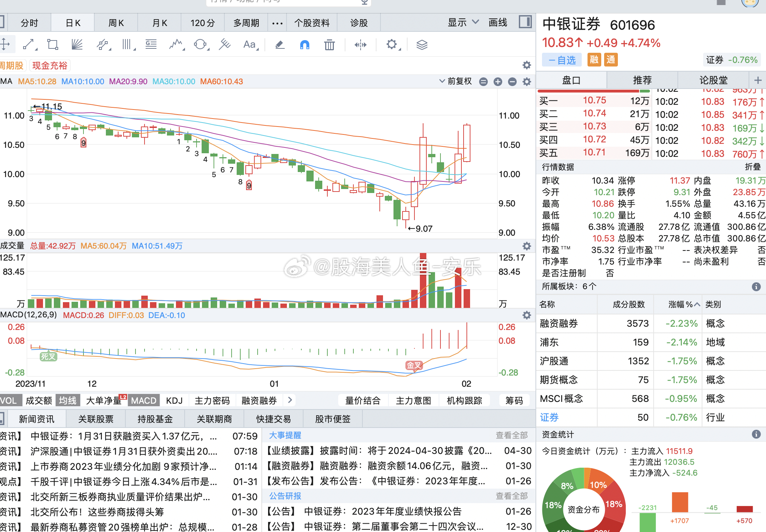Screen dimensions: 766x532
Task: Click the 金叉 marker on MACD
Action: coord(414,365)
